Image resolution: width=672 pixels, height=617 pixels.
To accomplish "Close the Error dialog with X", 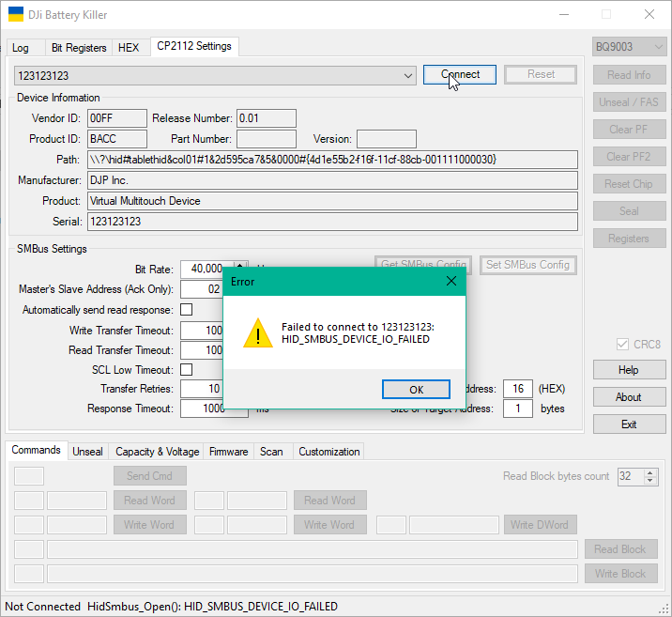I will (451, 282).
